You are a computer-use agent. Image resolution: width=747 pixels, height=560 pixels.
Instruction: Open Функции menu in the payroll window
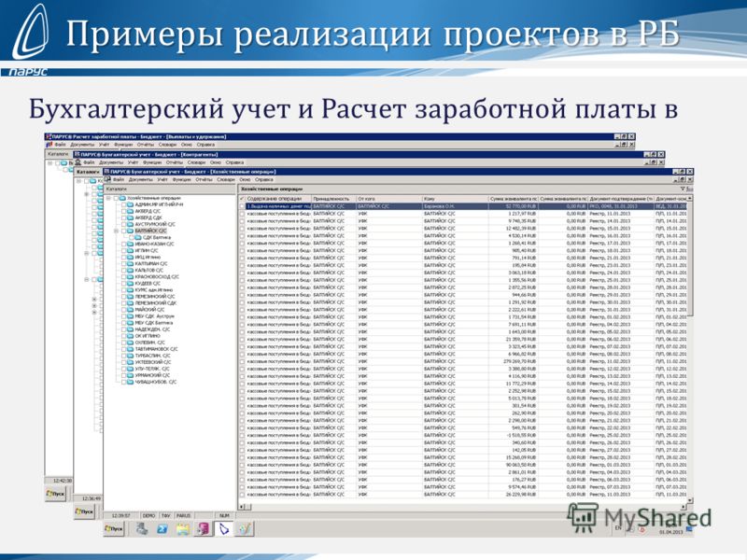(124, 145)
